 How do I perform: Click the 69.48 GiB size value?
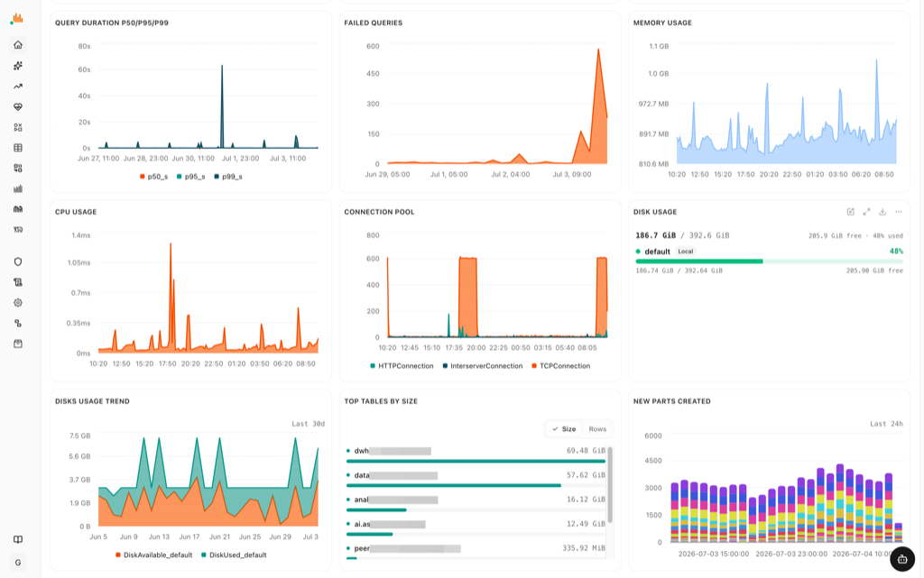(586, 450)
